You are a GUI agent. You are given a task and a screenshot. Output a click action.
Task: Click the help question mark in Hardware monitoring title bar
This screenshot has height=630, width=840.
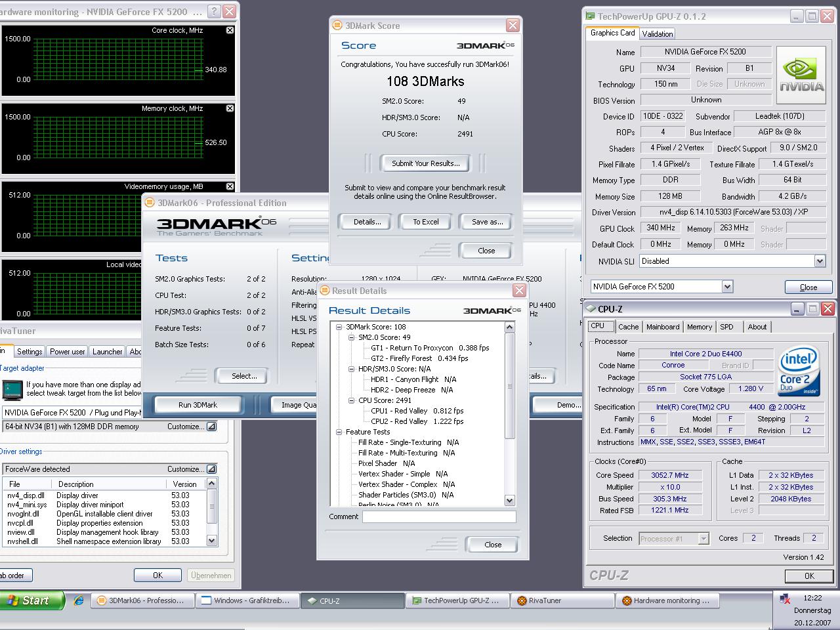tap(214, 11)
